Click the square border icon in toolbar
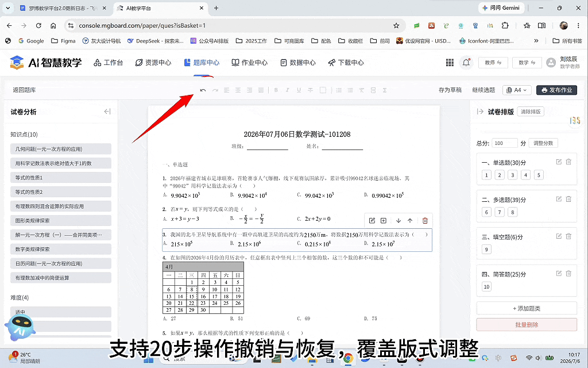The width and height of the screenshot is (588, 368). tap(323, 90)
